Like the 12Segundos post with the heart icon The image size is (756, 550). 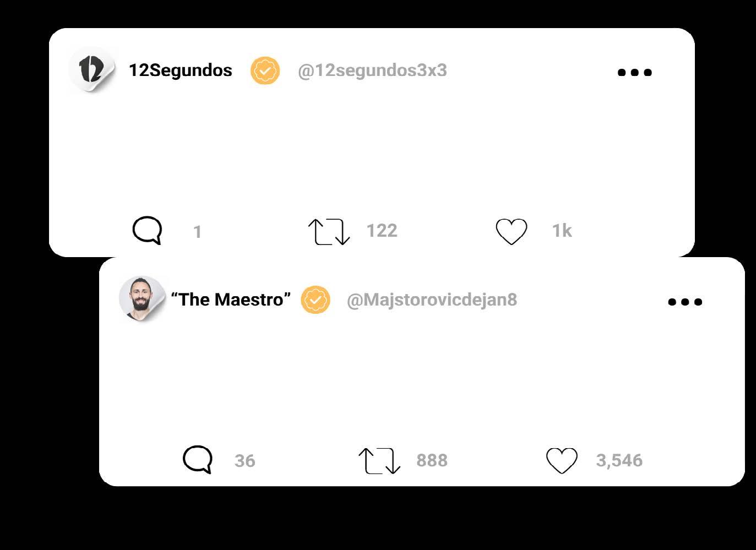point(511,231)
